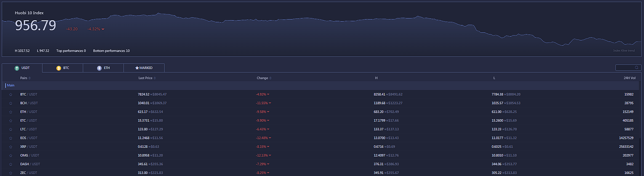This screenshot has height=176, width=644.
Task: Open the ETH market tab
Action: (103, 68)
